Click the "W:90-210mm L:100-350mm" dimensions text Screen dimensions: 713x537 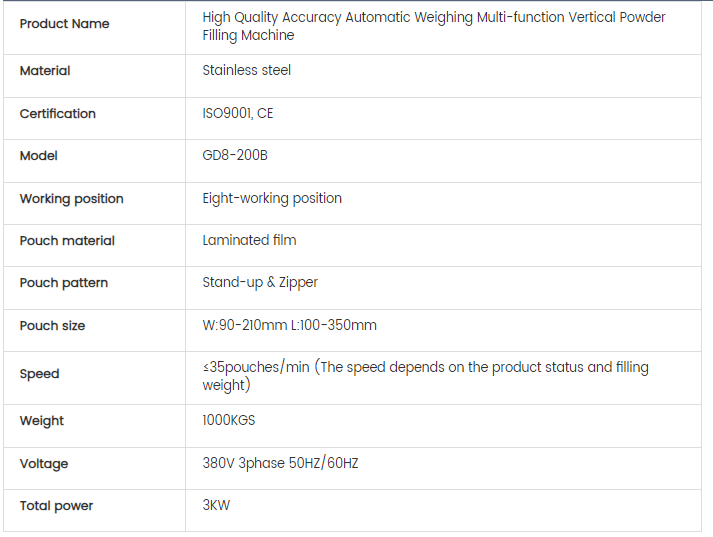tap(289, 326)
